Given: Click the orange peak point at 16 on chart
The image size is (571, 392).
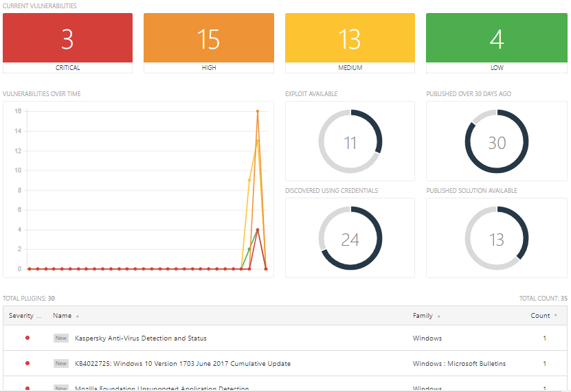Looking at the screenshot, I should pos(258,111).
